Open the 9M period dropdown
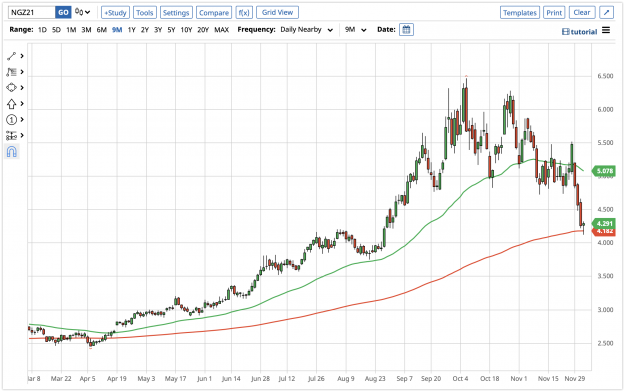This screenshot has width=625, height=392. coord(356,30)
